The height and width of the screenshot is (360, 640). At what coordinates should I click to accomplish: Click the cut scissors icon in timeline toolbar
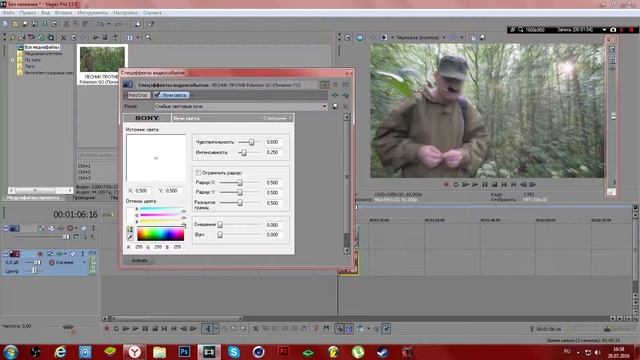coord(256,329)
